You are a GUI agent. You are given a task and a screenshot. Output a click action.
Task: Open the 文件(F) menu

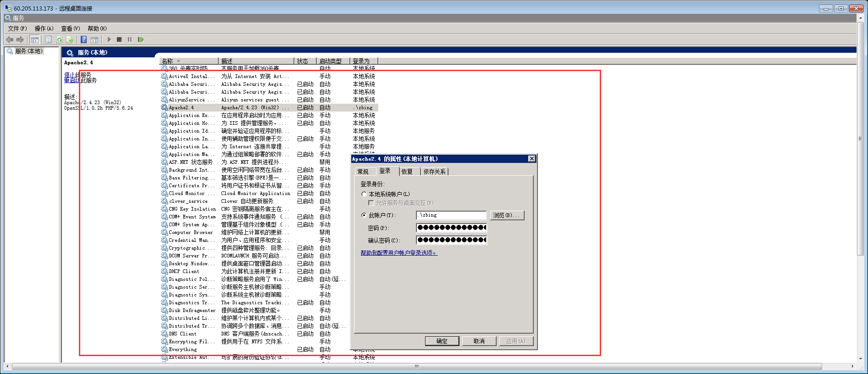point(17,28)
